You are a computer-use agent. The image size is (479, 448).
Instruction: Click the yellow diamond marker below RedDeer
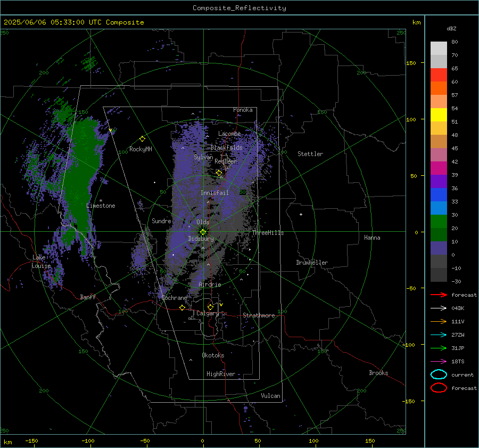coord(219,173)
